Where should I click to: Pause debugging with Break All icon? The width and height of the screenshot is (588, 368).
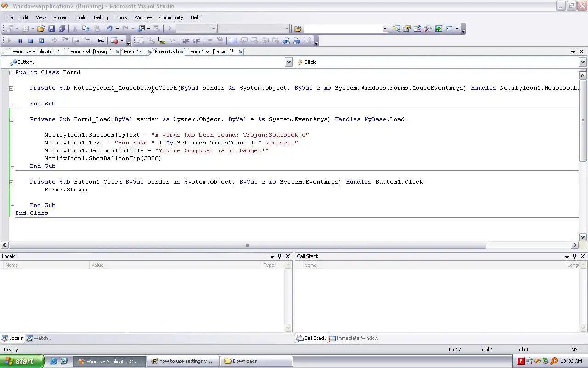20,40
